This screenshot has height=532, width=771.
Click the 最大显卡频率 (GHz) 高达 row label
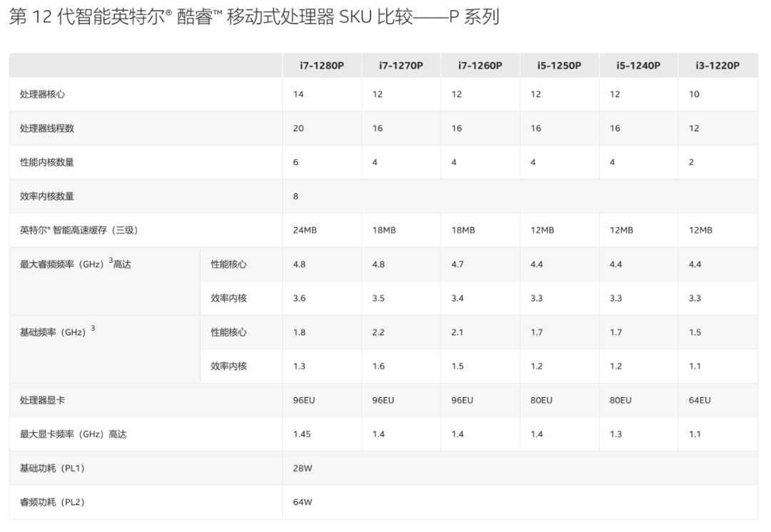(73, 434)
